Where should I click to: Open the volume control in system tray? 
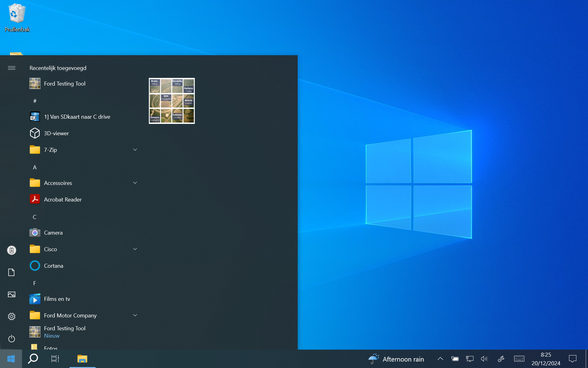[x=484, y=359]
